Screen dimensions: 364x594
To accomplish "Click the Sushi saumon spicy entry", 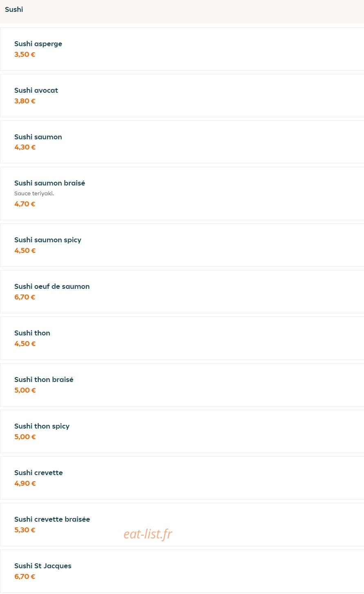I will click(x=182, y=245).
